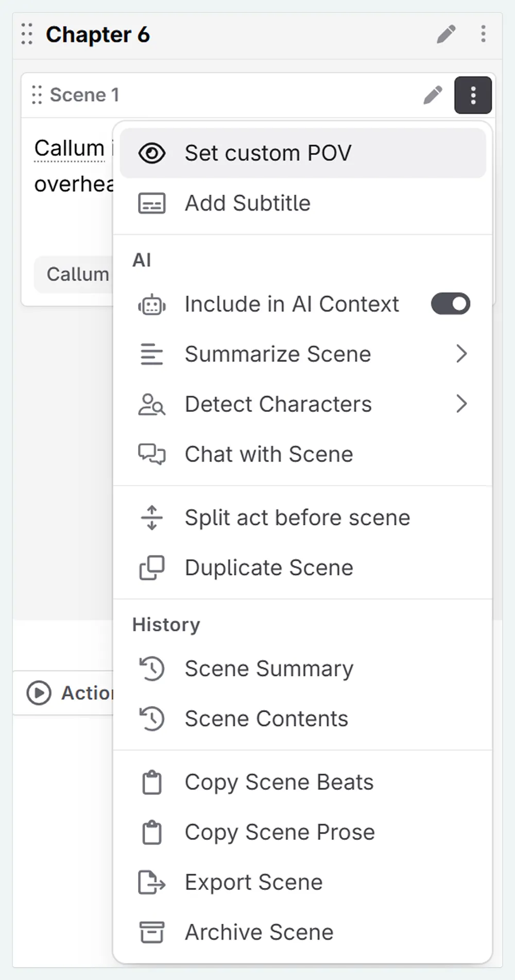Click the Scene 1 edit pencil icon

[x=433, y=95]
